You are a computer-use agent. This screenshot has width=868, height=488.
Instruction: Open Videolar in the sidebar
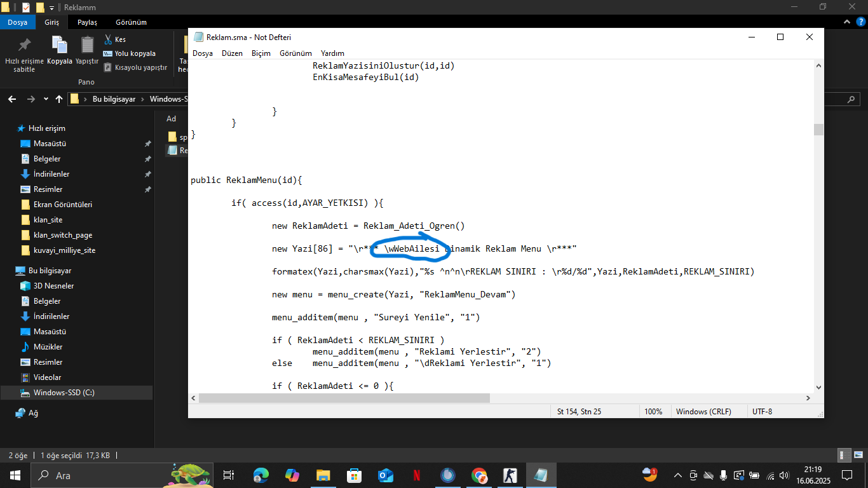(x=47, y=377)
